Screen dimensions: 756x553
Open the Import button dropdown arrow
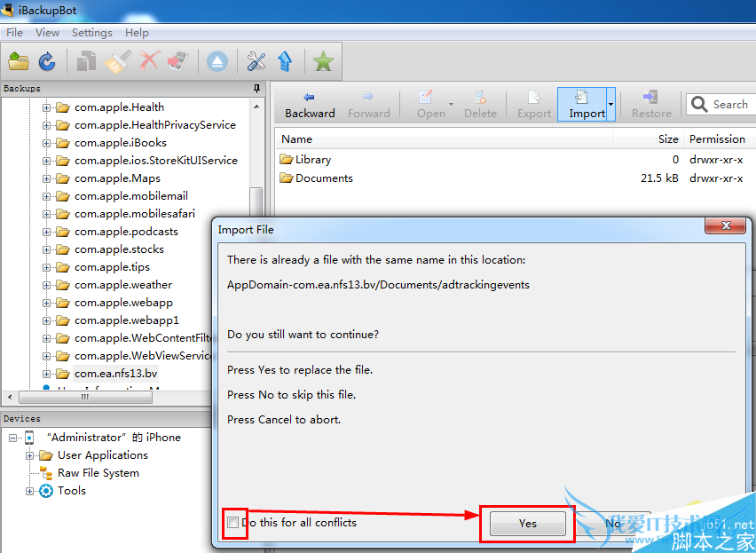pos(610,105)
